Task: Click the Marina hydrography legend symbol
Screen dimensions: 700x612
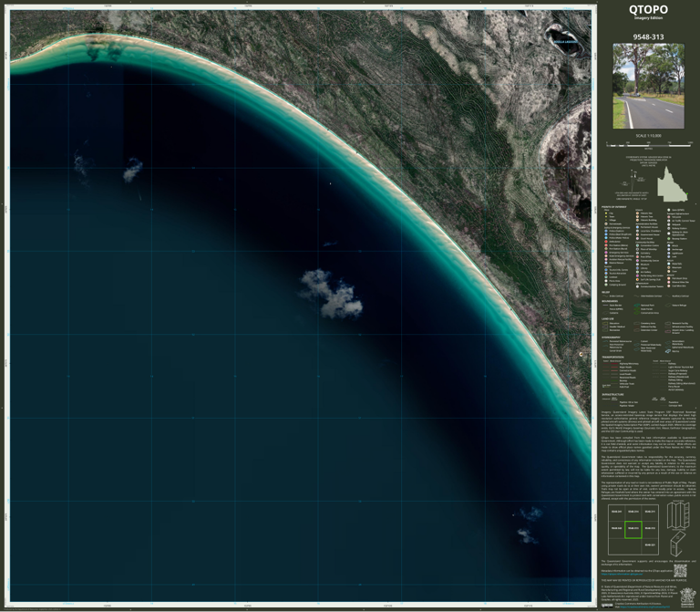Action: 668,351
